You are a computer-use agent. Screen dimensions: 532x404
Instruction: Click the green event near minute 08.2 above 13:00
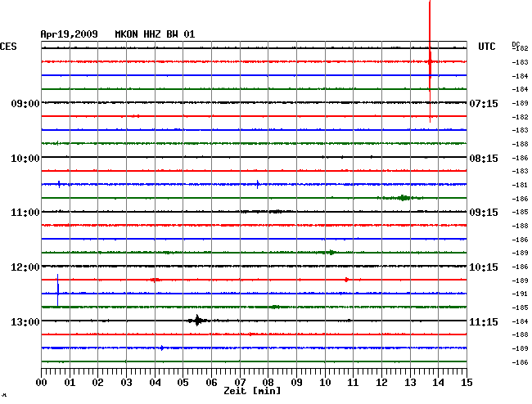point(275,307)
